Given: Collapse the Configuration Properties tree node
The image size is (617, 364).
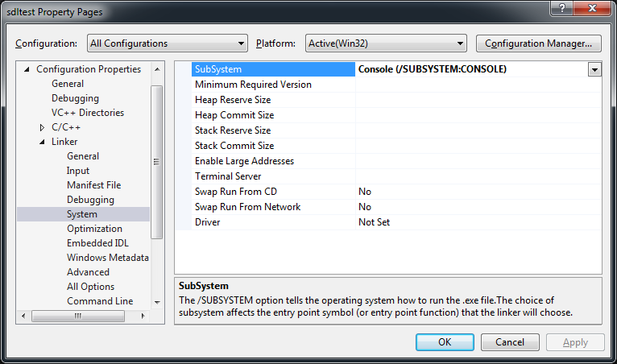Looking at the screenshot, I should [x=27, y=69].
